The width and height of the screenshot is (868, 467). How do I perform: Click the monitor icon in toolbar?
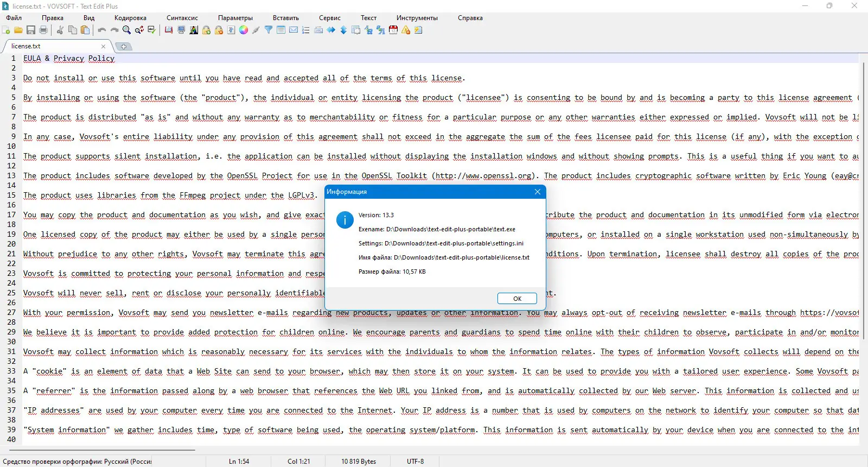(x=181, y=30)
